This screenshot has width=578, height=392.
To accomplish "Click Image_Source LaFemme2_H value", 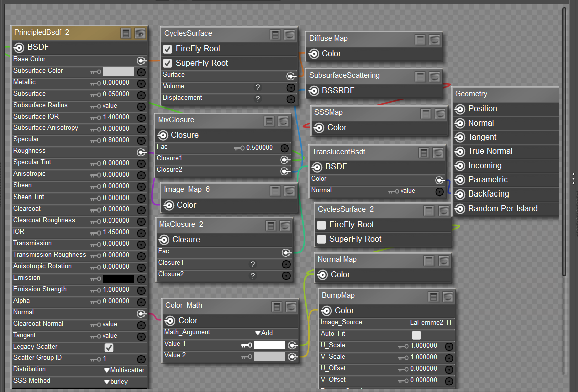I will pos(430,323).
